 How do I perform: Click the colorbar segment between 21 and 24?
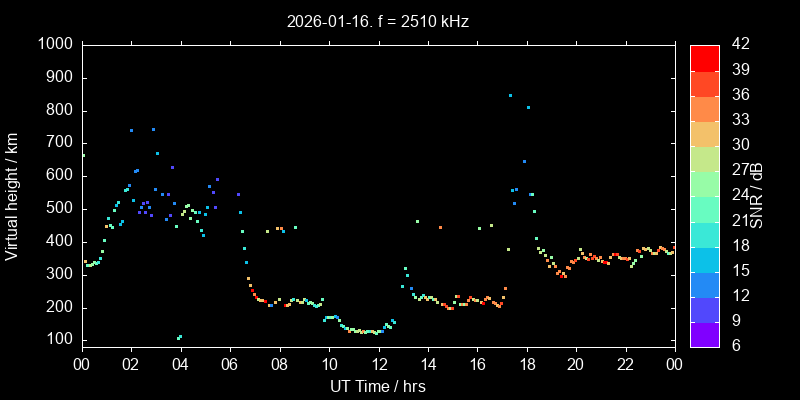pyautogui.click(x=705, y=208)
